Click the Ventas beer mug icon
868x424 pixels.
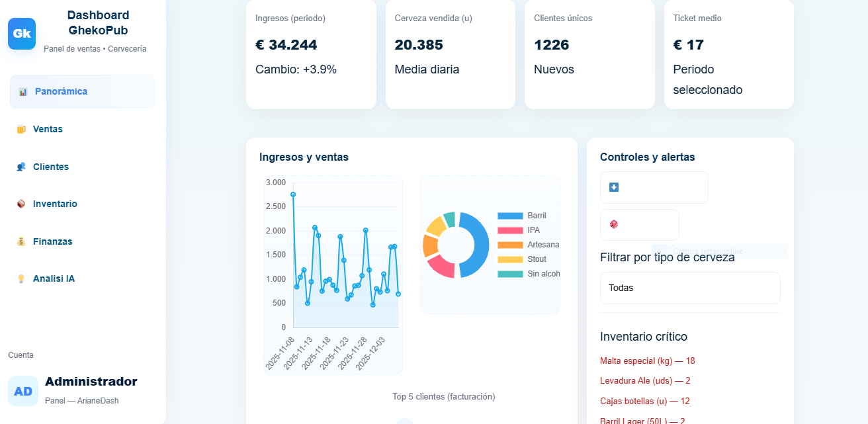click(21, 130)
